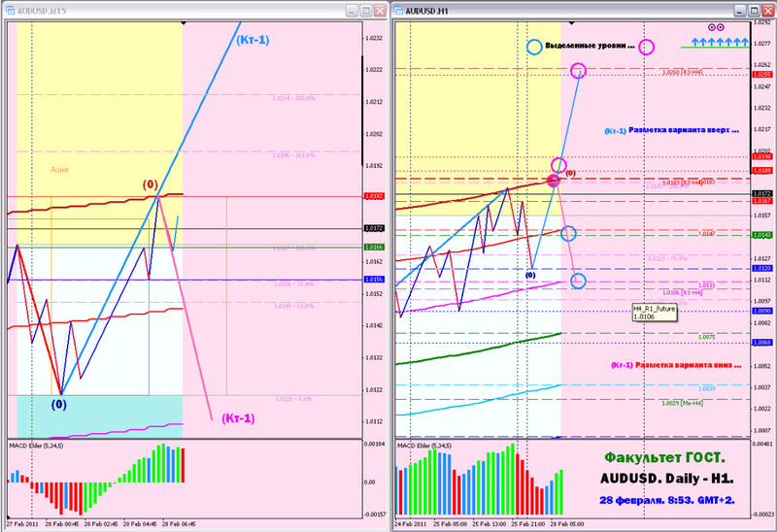The height and width of the screenshot is (532, 777).
Task: Close the AUDUSD,H1 chart window
Action: point(768,11)
